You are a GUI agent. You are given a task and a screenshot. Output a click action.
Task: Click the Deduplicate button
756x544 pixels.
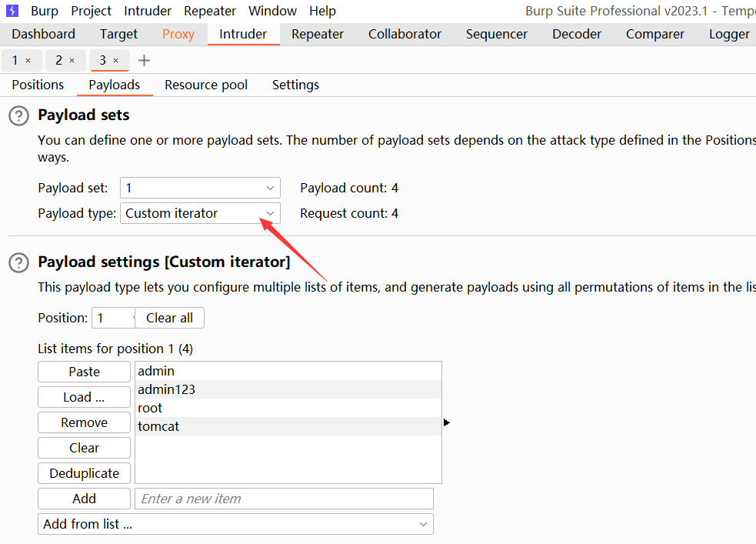click(x=85, y=473)
